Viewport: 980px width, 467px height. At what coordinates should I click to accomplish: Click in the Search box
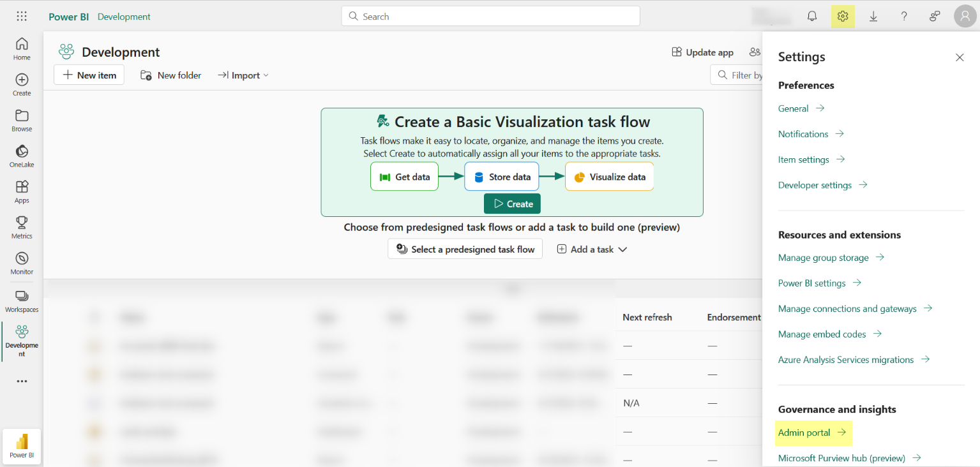[x=490, y=17]
